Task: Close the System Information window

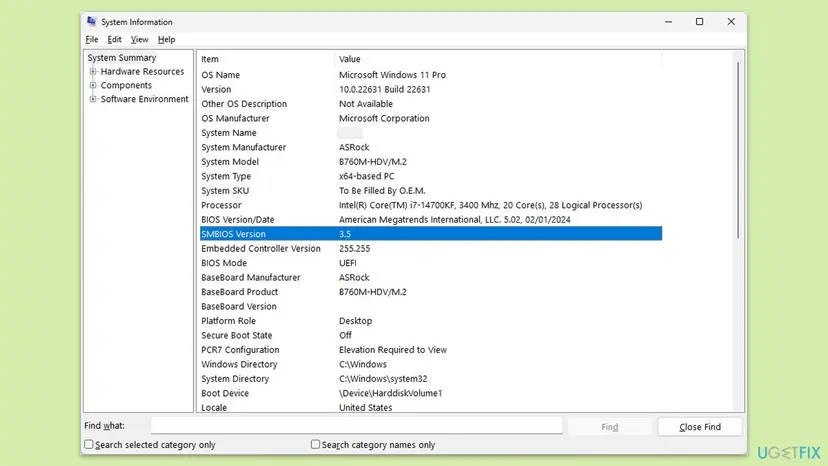Action: coord(731,22)
